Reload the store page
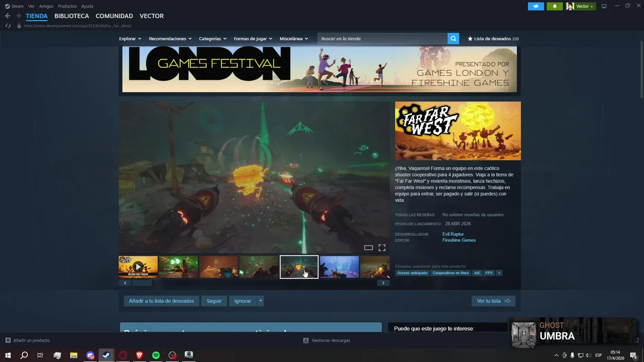Viewport: 644px width, 362px height. pos(8,26)
